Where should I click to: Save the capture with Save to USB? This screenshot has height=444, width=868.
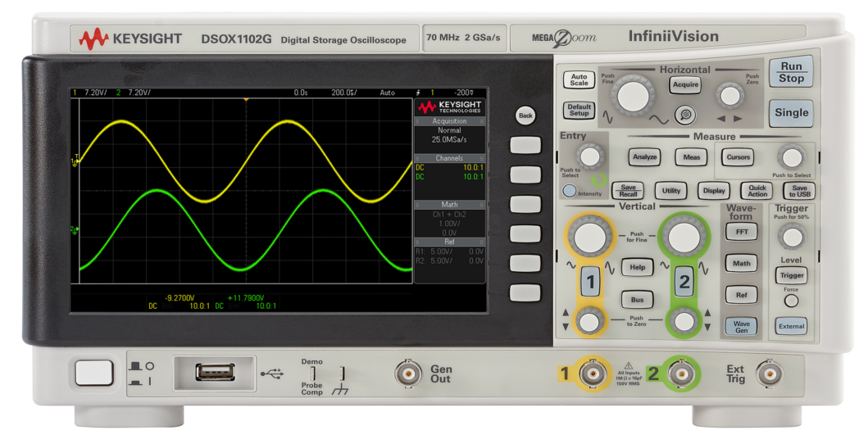(799, 191)
